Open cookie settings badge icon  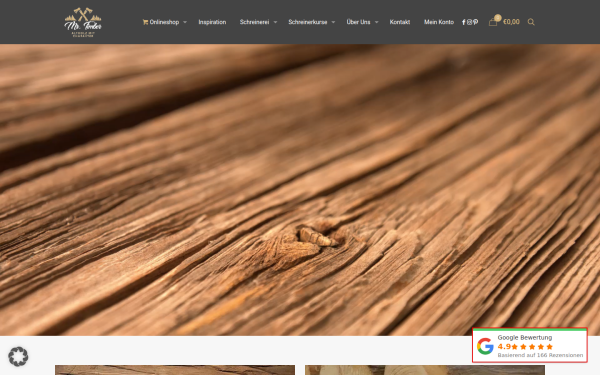[18, 356]
